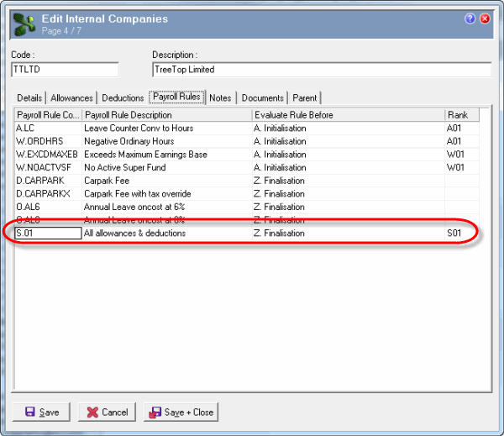The width and height of the screenshot is (504, 436).
Task: Open the Deductions tab
Action: pos(123,98)
